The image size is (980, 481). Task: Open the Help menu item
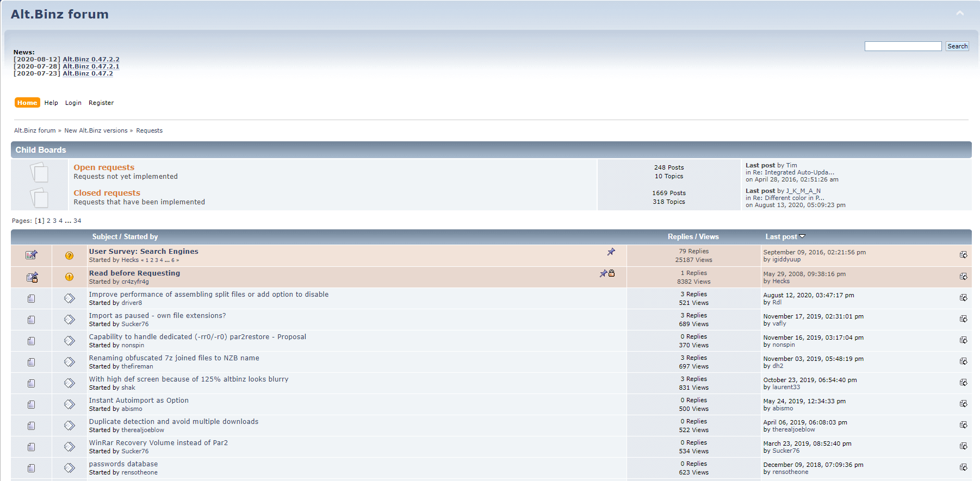51,103
